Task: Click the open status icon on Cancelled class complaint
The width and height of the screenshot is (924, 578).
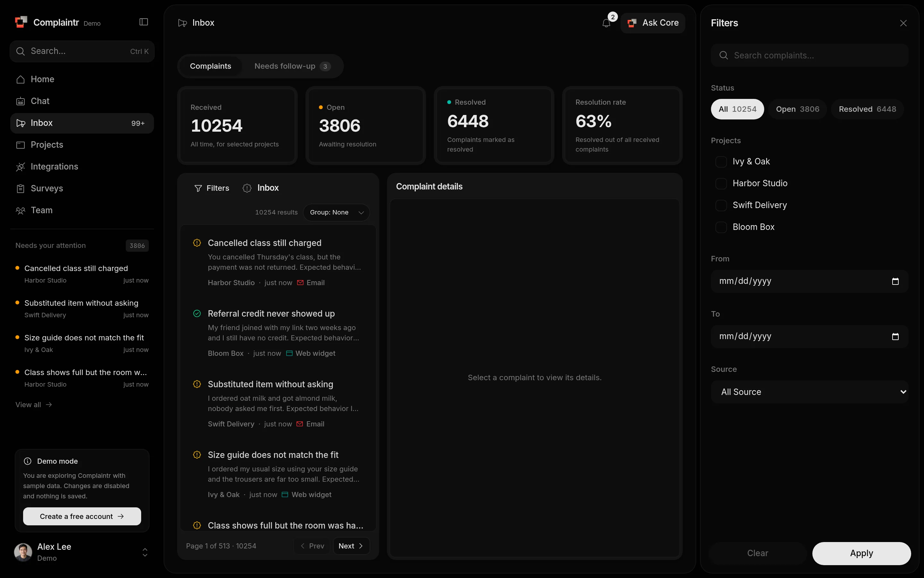Action: [197, 243]
